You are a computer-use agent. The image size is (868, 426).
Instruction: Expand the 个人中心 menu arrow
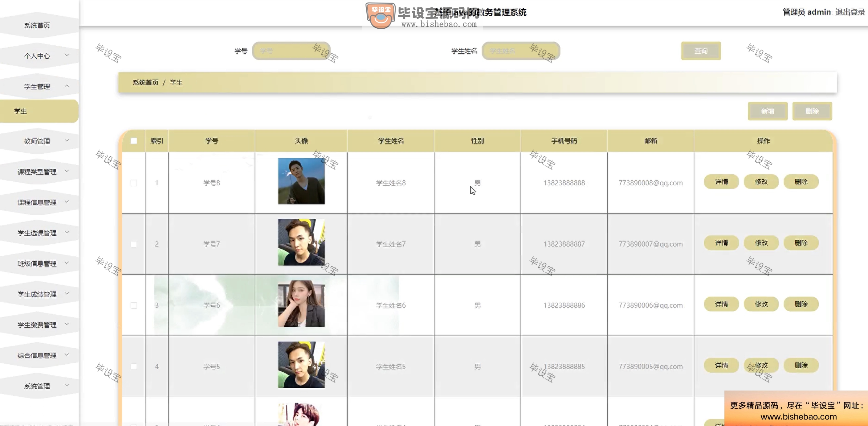[67, 55]
